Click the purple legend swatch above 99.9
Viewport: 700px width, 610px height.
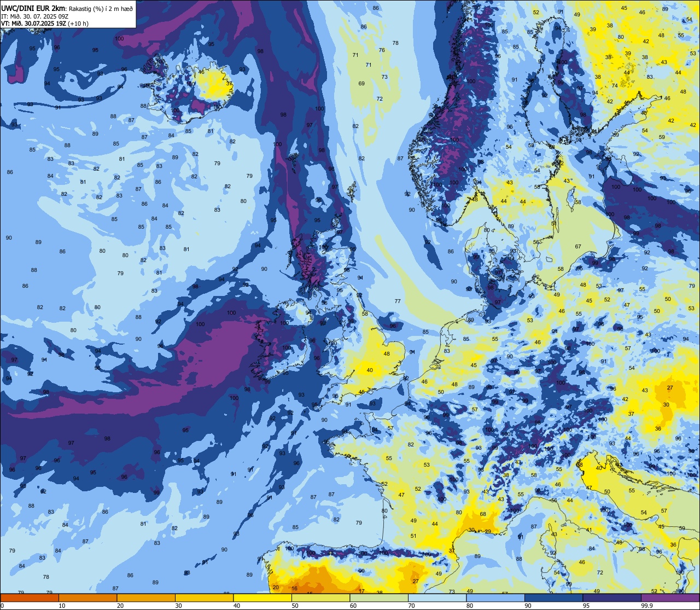[670, 597]
